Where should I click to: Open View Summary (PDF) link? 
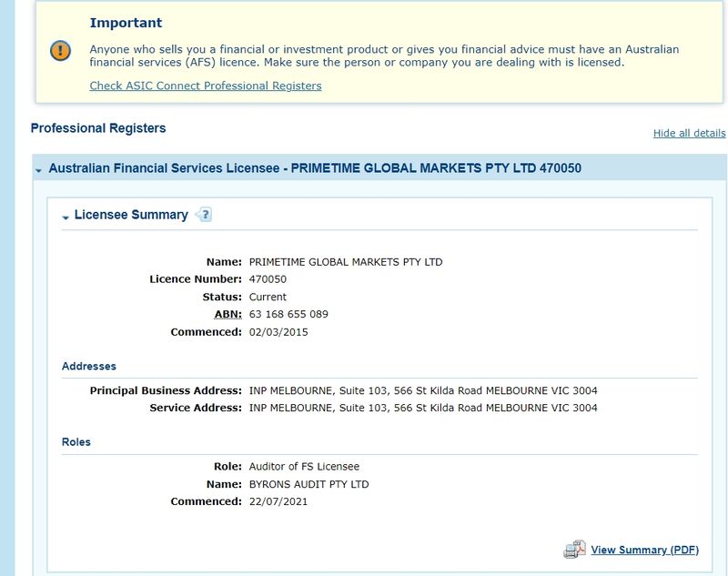point(644,550)
